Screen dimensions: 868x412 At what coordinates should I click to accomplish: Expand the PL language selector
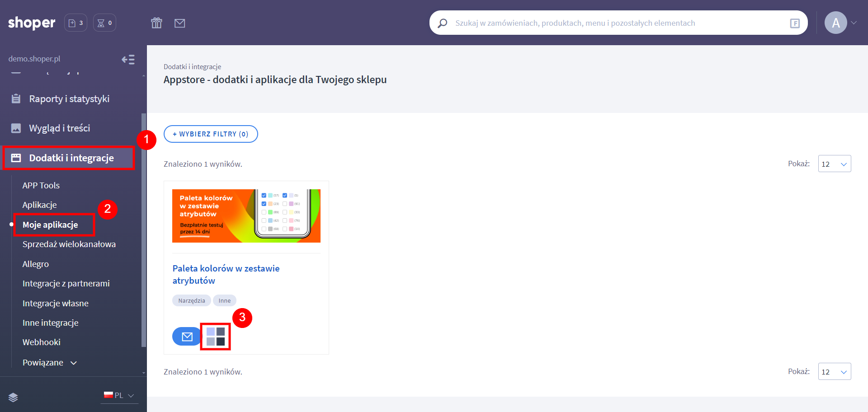tap(119, 395)
